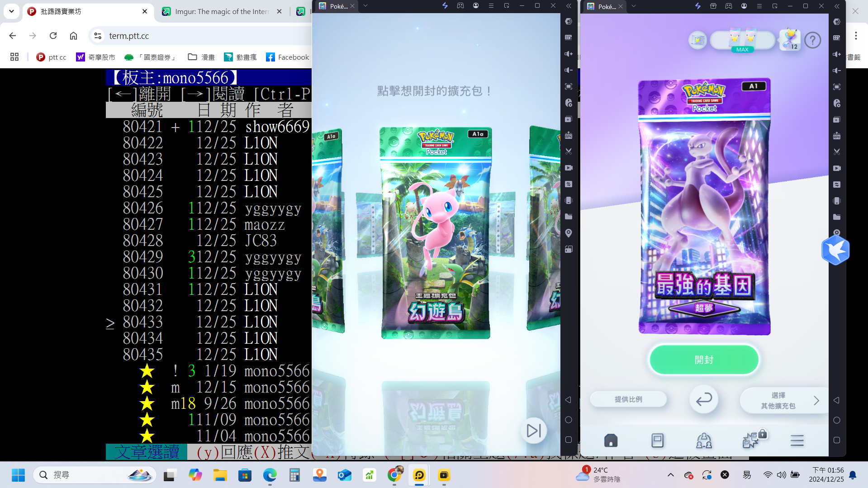Screen dimensions: 868x488
Task: Tap the hamburger menu in game bottom navigation
Action: coord(797,440)
